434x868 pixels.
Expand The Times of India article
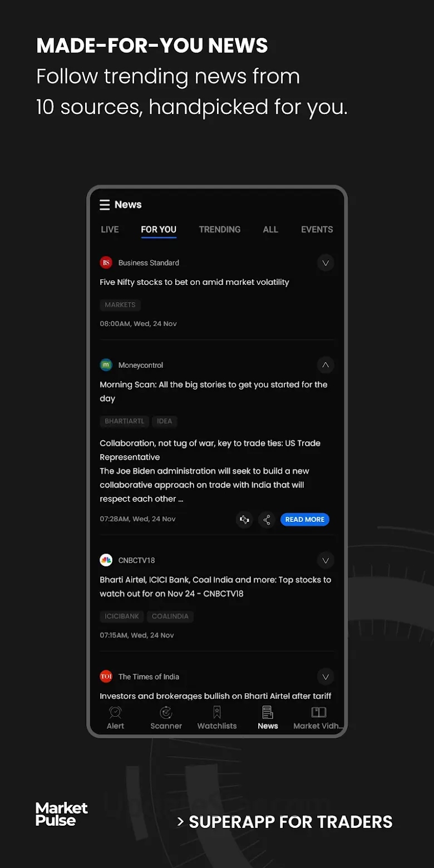coord(325,677)
